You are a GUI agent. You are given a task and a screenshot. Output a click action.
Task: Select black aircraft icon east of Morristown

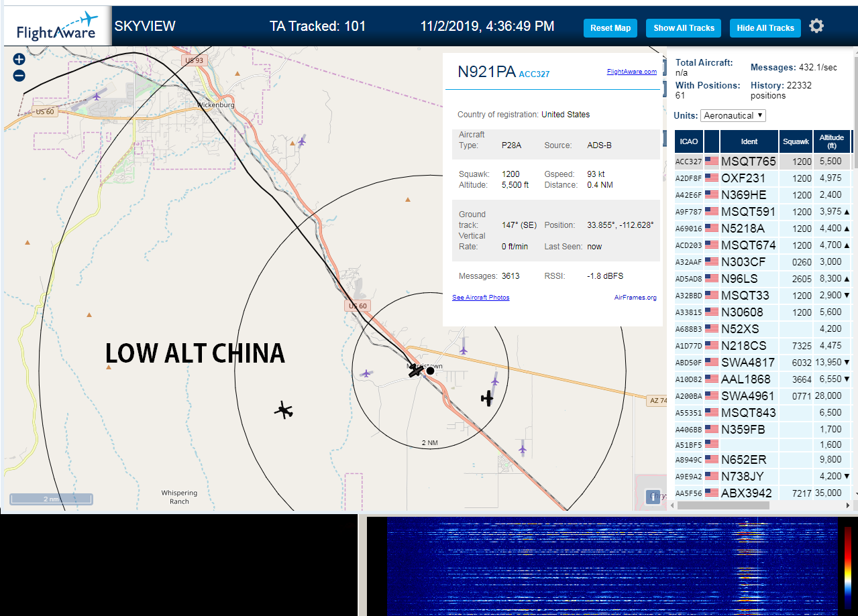(487, 399)
